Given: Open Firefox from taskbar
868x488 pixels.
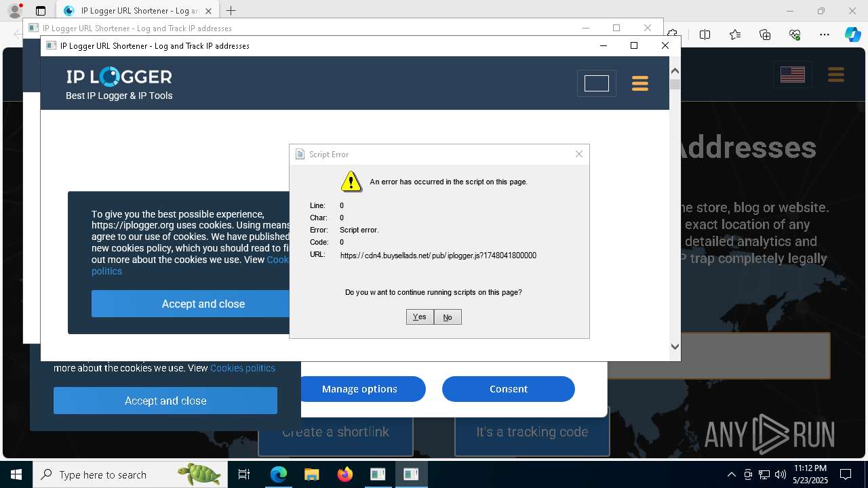Looking at the screenshot, I should click(x=345, y=474).
